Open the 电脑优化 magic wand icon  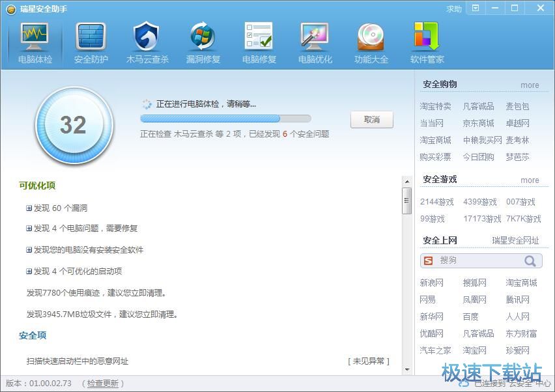click(315, 36)
